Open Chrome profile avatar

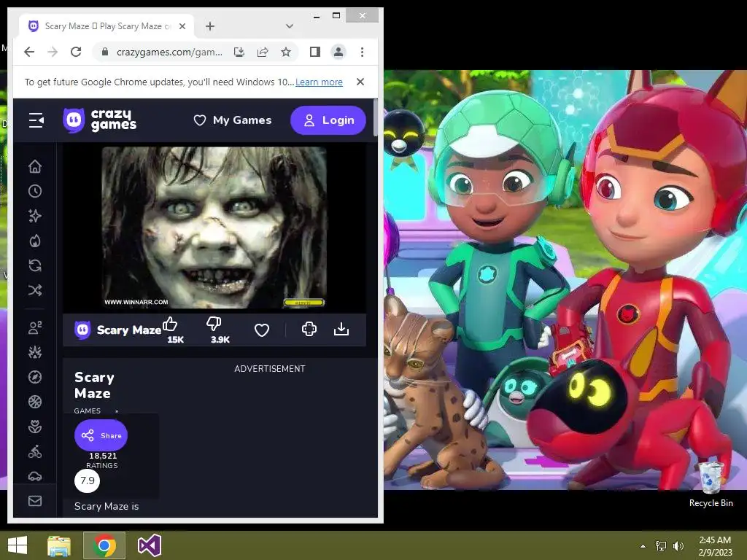(338, 52)
